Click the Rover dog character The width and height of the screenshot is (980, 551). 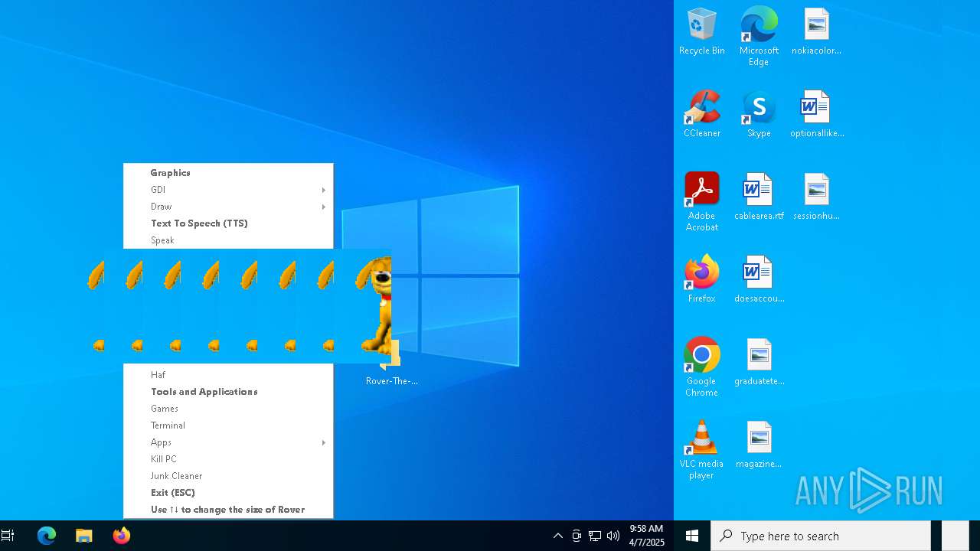coord(375,305)
